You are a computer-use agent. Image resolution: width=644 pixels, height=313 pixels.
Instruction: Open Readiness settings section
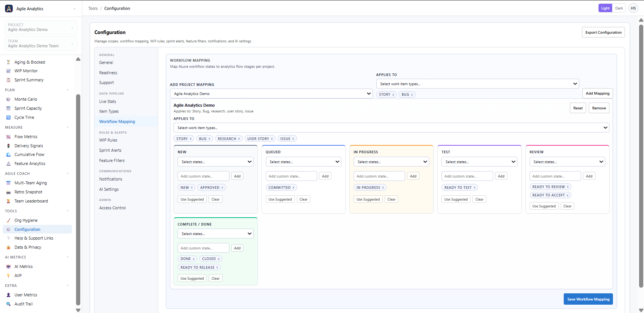108,73
